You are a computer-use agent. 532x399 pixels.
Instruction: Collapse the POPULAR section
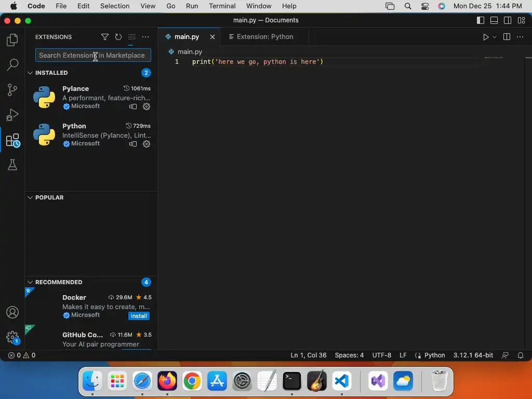[x=30, y=197]
